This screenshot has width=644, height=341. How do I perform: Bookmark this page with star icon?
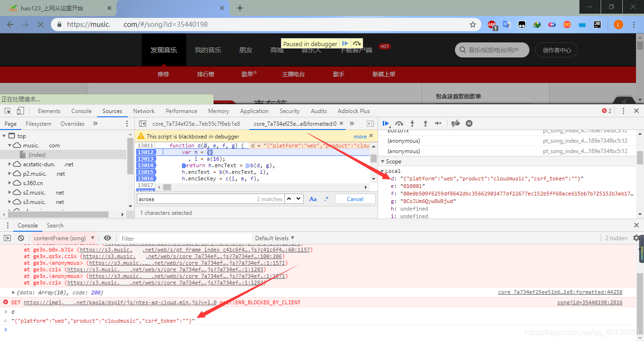point(472,24)
